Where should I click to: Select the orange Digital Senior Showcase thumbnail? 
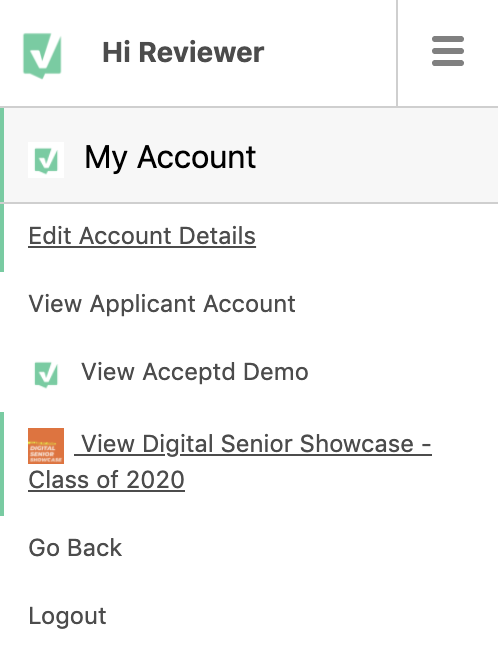(x=46, y=446)
